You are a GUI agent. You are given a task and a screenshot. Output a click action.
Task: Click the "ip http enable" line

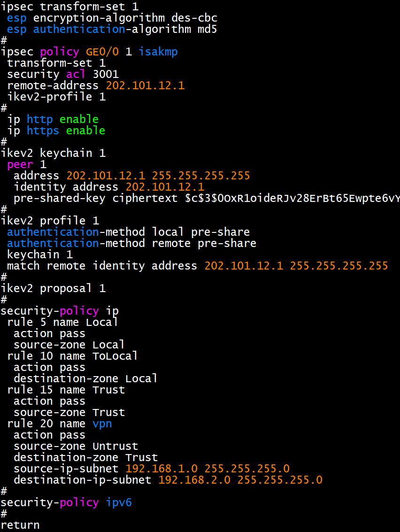53,119
